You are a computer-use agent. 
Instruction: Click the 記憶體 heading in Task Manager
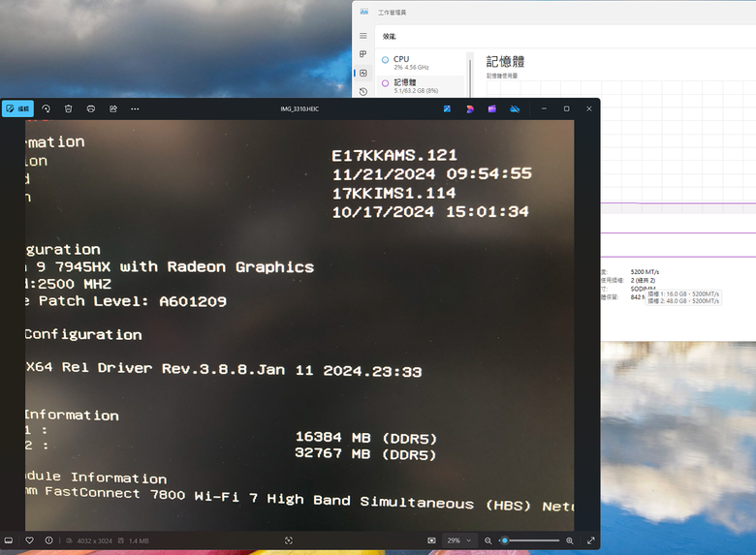[x=505, y=61]
